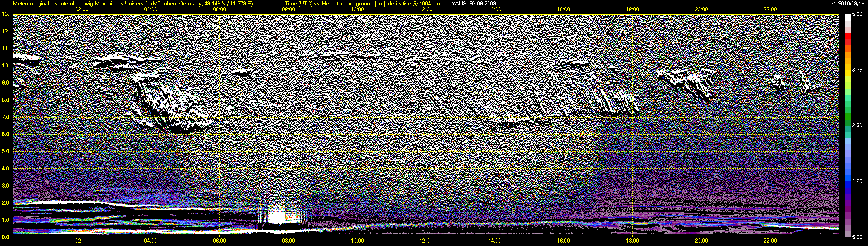Click the 1.0 height axis label
This screenshot has height=246, width=868.
click(5, 220)
